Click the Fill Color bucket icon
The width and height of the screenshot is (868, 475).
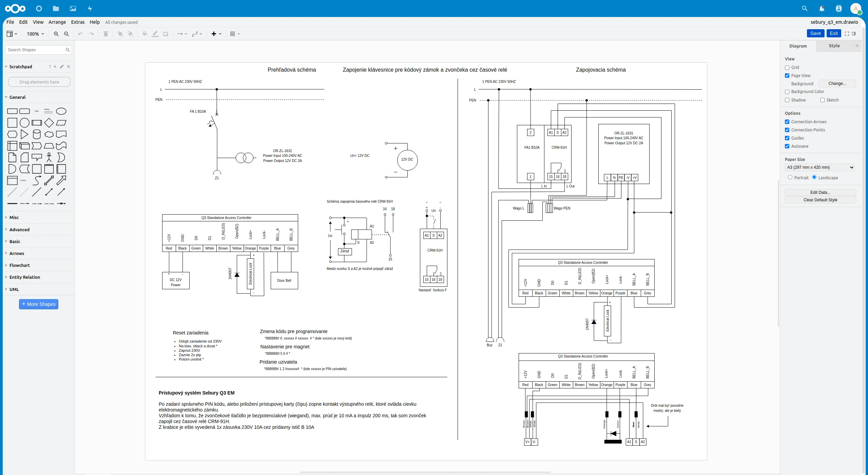(x=145, y=34)
